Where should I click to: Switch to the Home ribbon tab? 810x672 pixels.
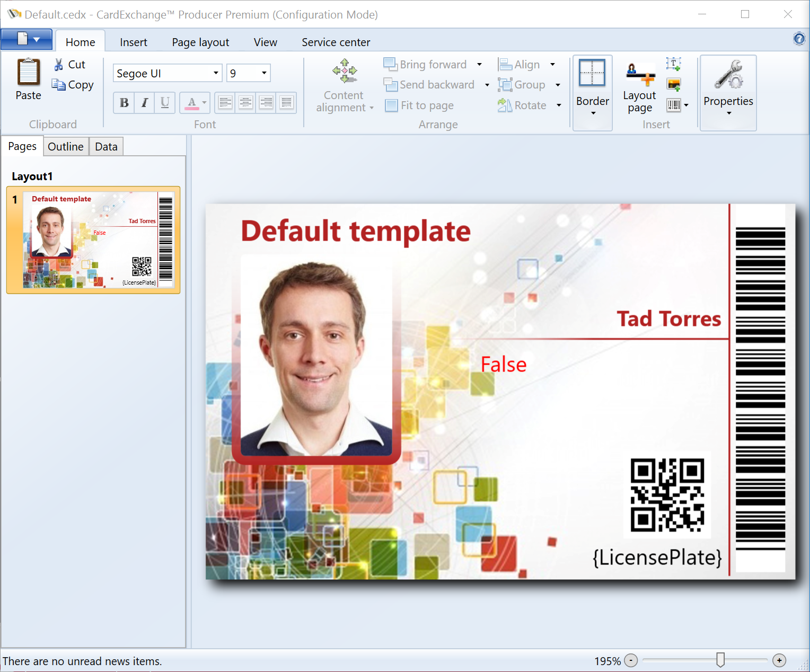point(81,42)
